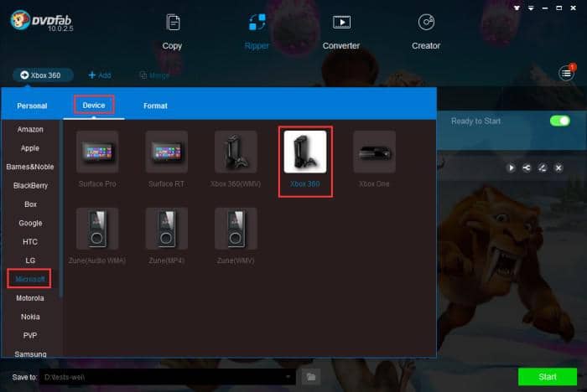Image resolution: width=587 pixels, height=392 pixels.
Task: Select the Zune(WMV) profile
Action: click(x=236, y=236)
